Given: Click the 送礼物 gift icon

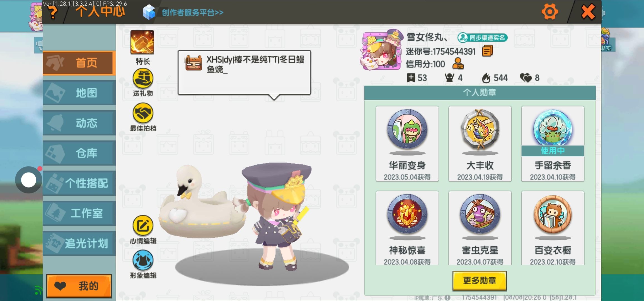Looking at the screenshot, I should point(143,79).
